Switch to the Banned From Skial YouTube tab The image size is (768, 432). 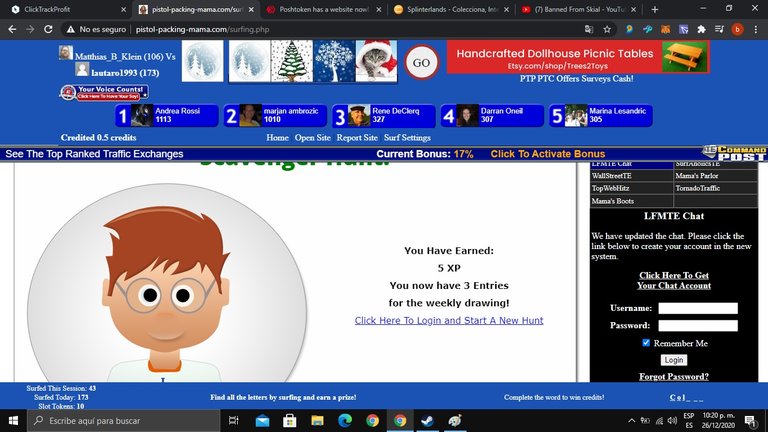pyautogui.click(x=578, y=9)
